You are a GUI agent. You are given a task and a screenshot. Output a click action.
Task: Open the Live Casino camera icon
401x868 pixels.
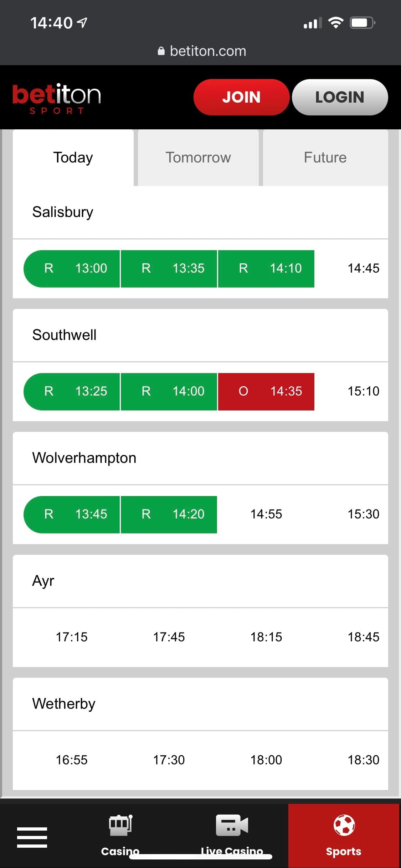pyautogui.click(x=232, y=825)
